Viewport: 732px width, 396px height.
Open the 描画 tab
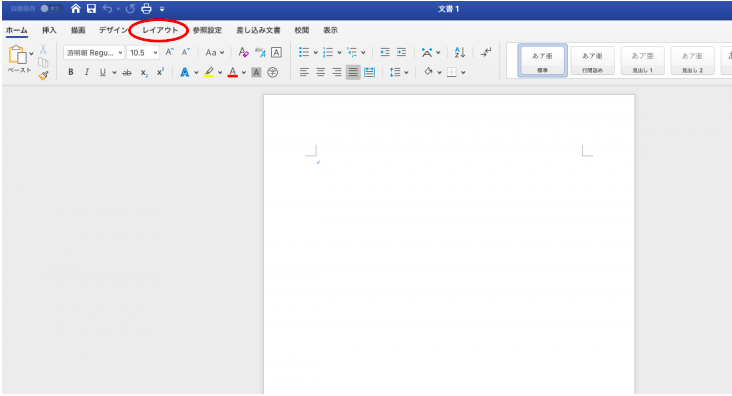[x=78, y=30]
